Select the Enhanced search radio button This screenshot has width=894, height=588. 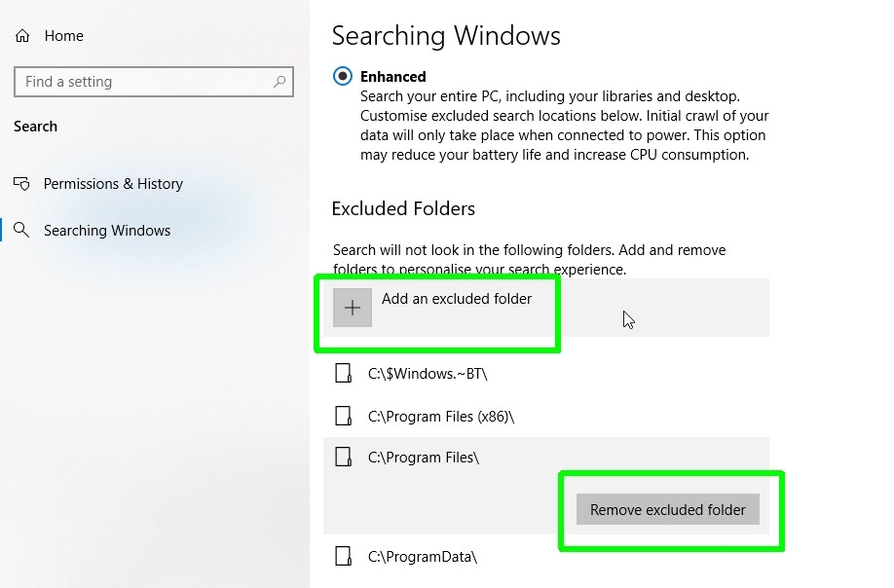point(342,76)
